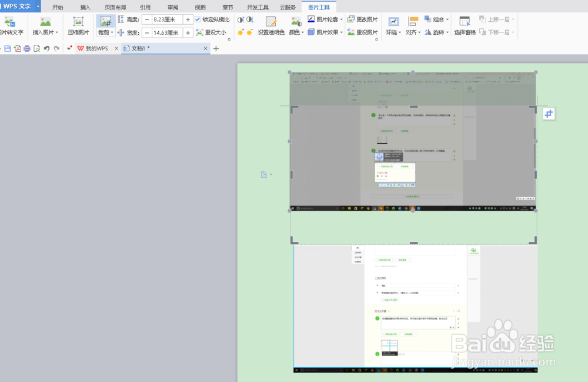
Task: Close the 文档1 tab
Action: 205,48
